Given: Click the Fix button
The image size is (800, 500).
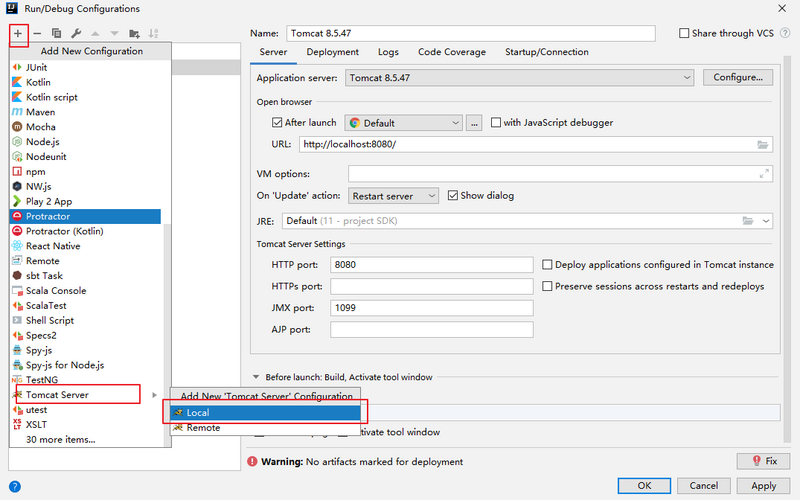Looking at the screenshot, I should pyautogui.click(x=764, y=461).
